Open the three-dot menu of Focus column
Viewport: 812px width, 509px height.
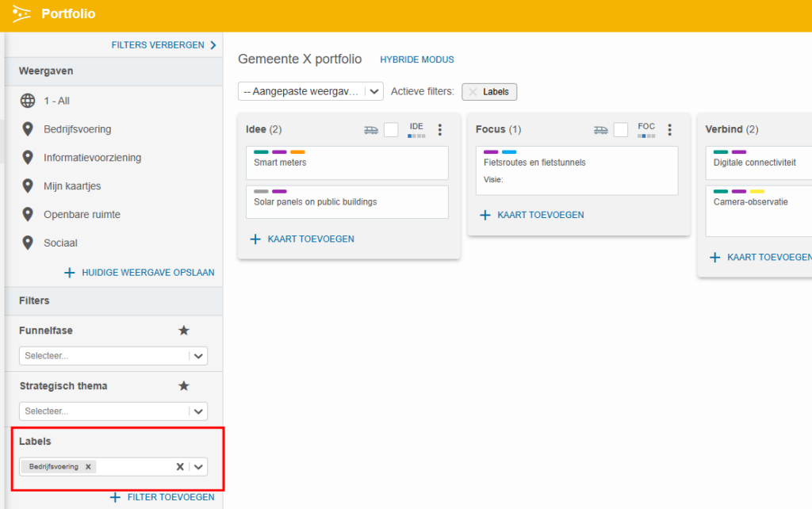tap(670, 130)
